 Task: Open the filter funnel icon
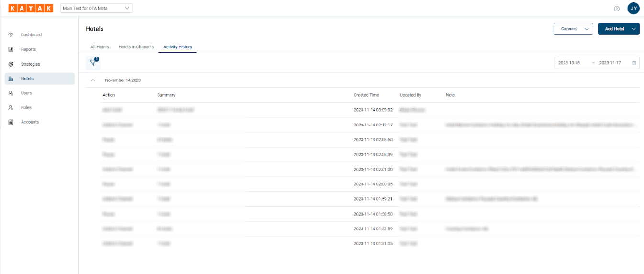point(93,63)
